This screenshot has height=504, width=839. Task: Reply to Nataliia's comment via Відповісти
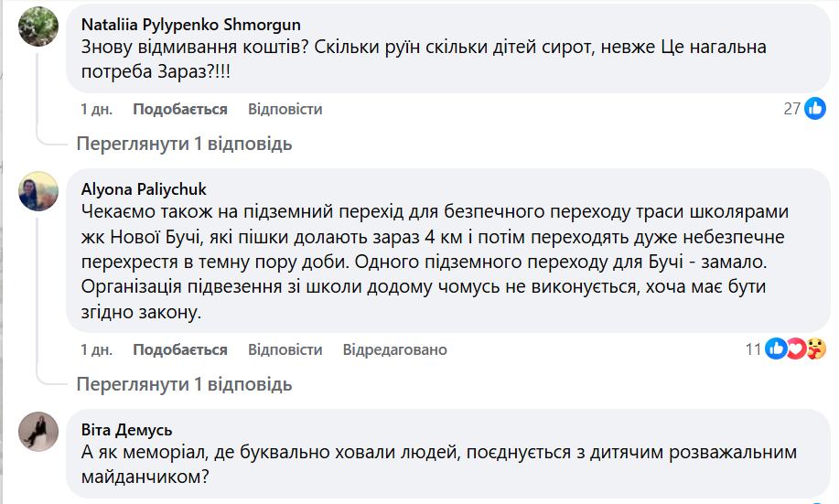point(285,109)
